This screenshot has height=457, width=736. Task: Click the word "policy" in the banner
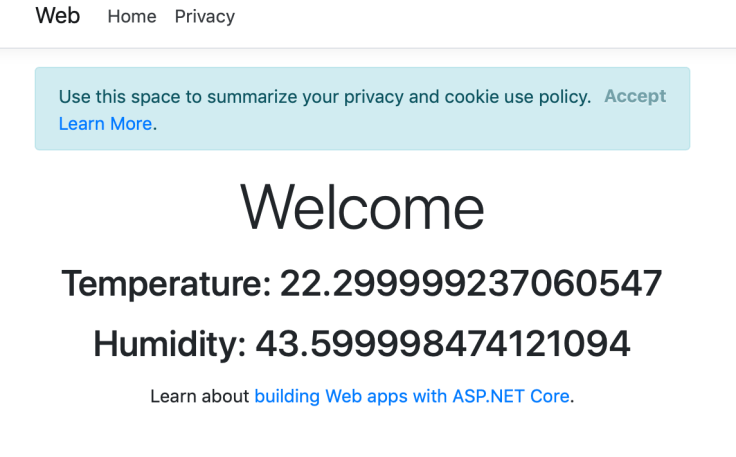click(x=564, y=97)
